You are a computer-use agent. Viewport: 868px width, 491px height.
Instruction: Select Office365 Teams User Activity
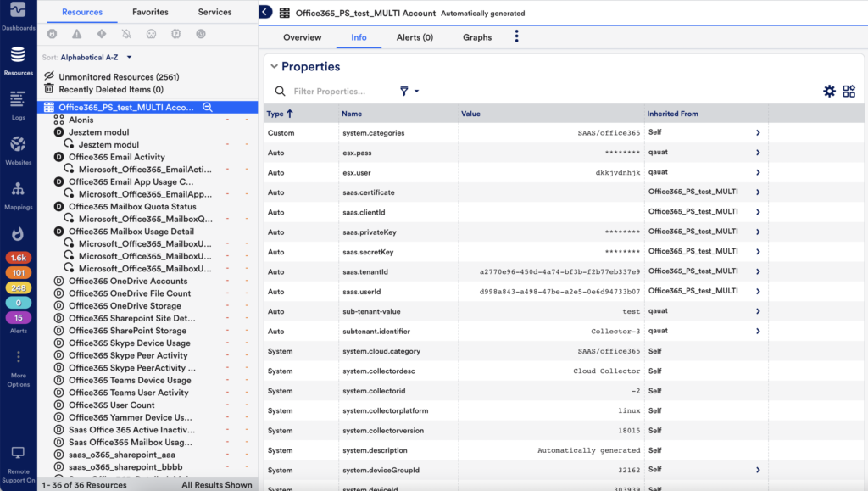(129, 393)
